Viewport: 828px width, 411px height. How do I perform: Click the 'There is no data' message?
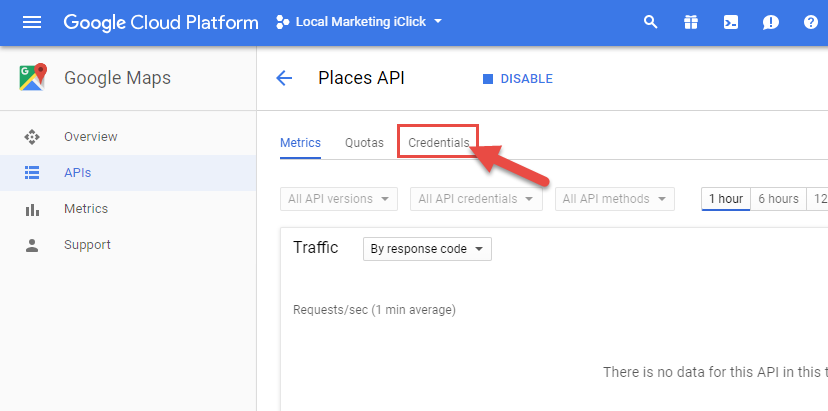pos(715,372)
